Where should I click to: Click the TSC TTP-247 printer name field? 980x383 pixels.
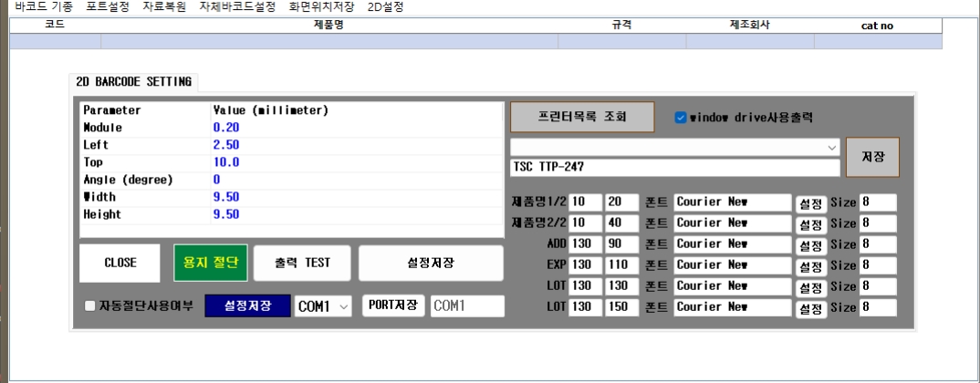[673, 168]
